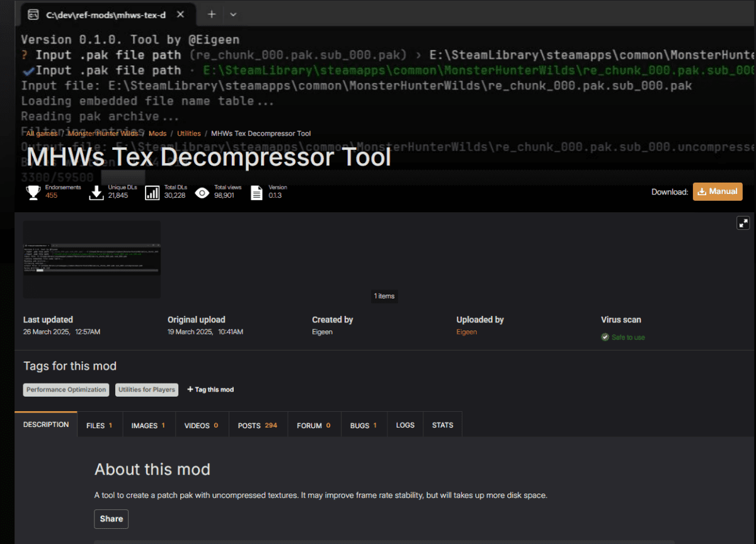Select the Performance Optimization tag
756x544 pixels.
click(66, 390)
